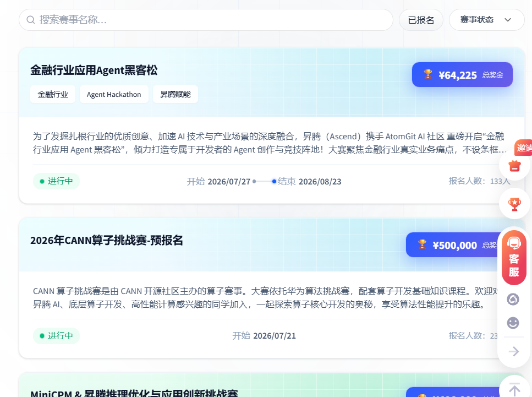Focus the contest name search field
Image resolution: width=532 pixels, height=397 pixels.
click(206, 20)
